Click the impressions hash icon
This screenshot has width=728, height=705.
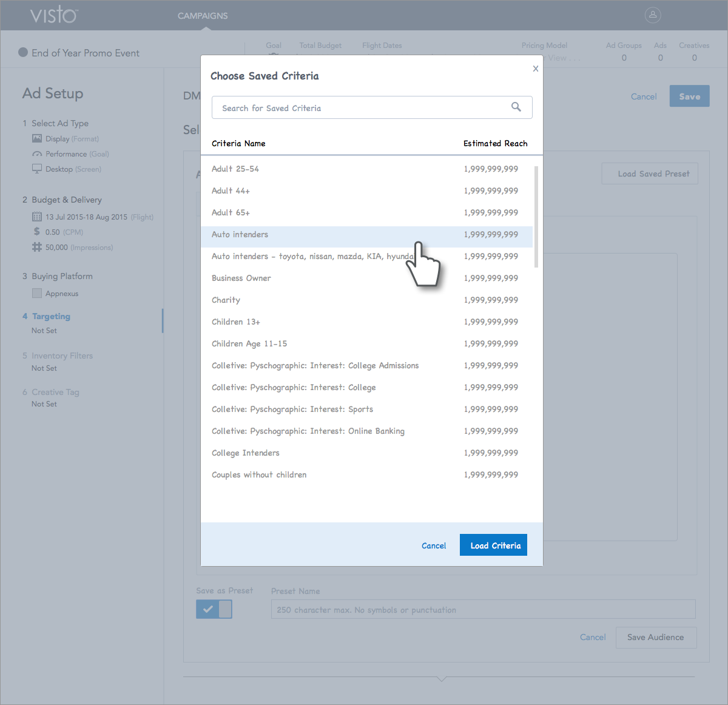[x=37, y=247]
